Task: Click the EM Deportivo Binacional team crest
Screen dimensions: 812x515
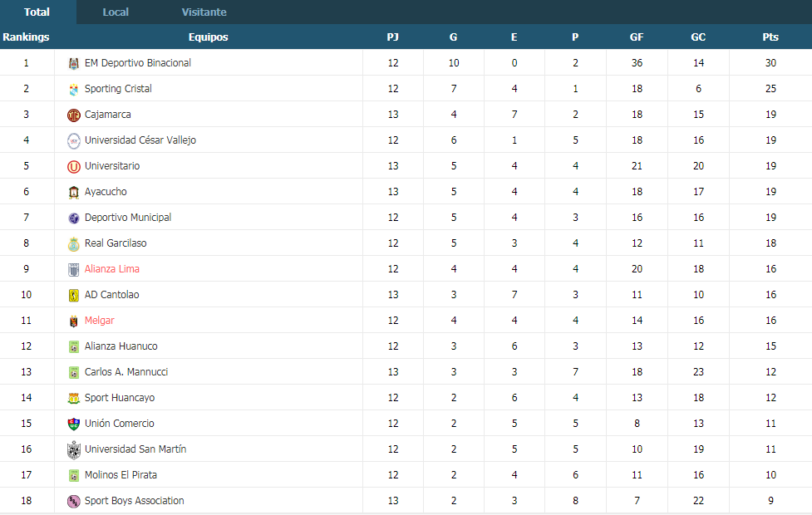Action: [x=73, y=63]
